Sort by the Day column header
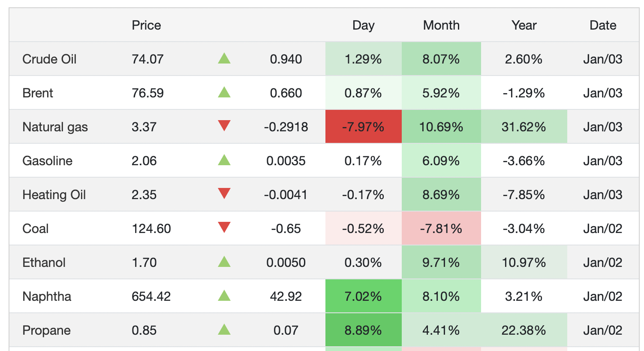 pyautogui.click(x=363, y=25)
